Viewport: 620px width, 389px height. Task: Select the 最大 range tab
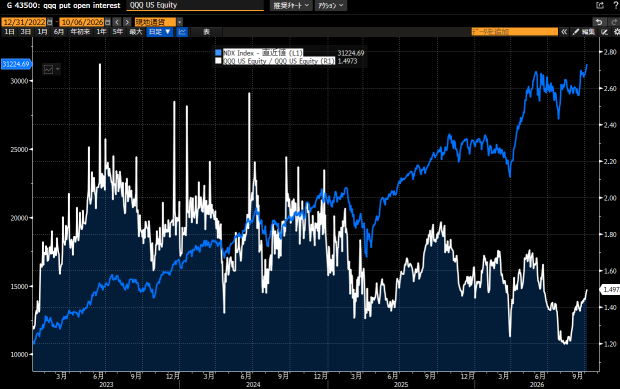[x=136, y=32]
